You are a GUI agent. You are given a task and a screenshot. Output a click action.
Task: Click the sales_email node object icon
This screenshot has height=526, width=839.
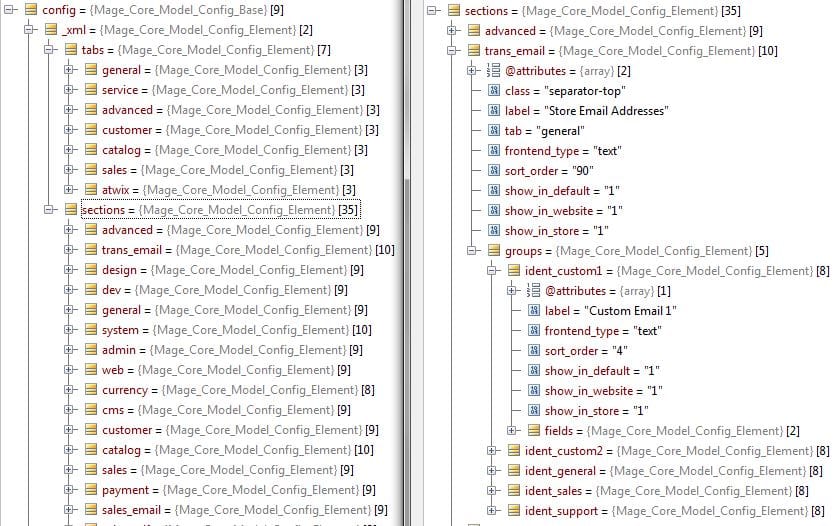click(91, 510)
